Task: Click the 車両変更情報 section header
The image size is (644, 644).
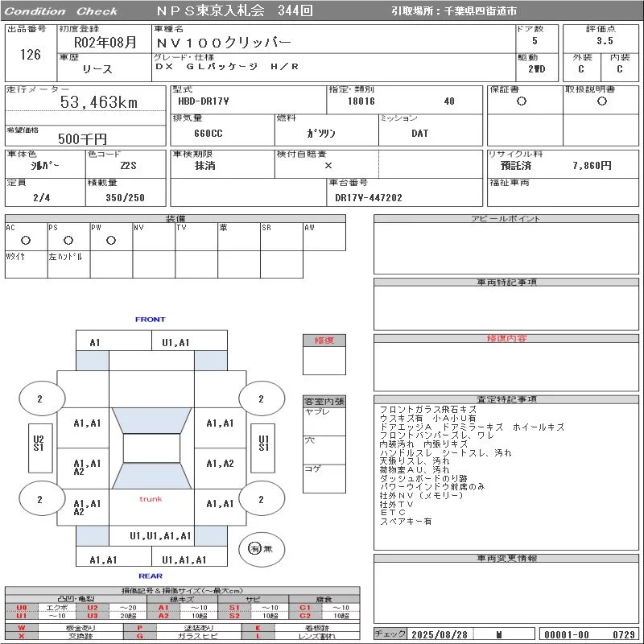Action: coord(506,558)
